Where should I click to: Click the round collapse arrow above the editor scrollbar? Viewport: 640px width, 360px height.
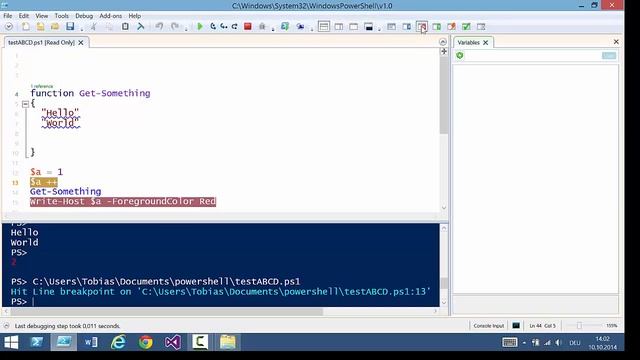click(443, 42)
